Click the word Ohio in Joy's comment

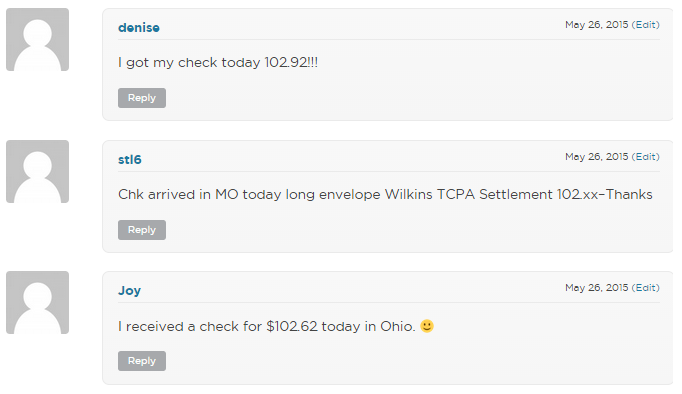[398, 326]
